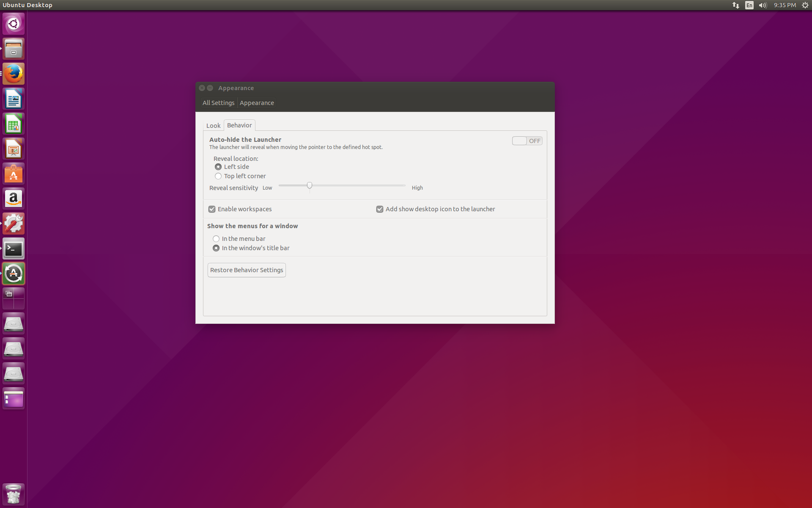
Task: Click network status indicator in taskbar
Action: click(735, 5)
